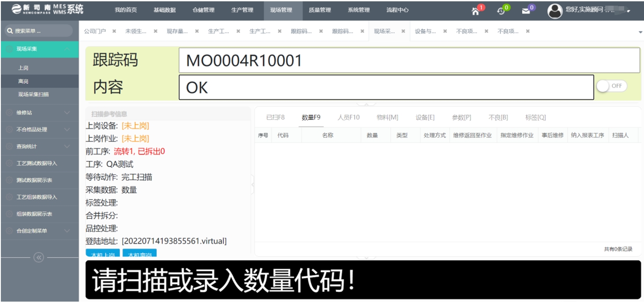Click the splitter handle left of the data table
Image resolution: width=644 pixels, height=302 pixels.
click(253, 185)
